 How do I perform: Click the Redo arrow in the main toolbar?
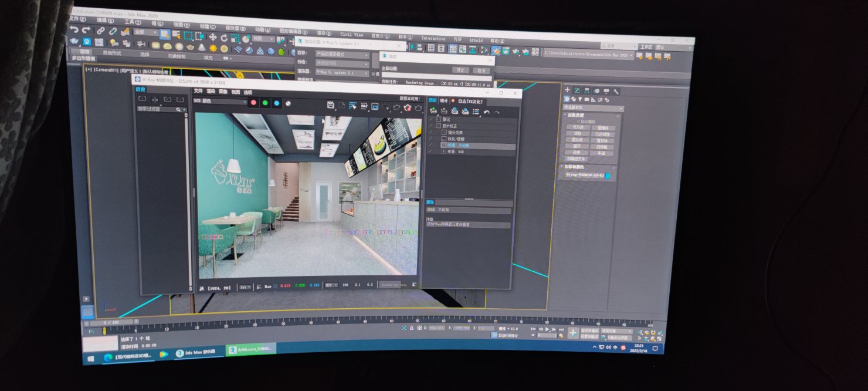click(86, 29)
